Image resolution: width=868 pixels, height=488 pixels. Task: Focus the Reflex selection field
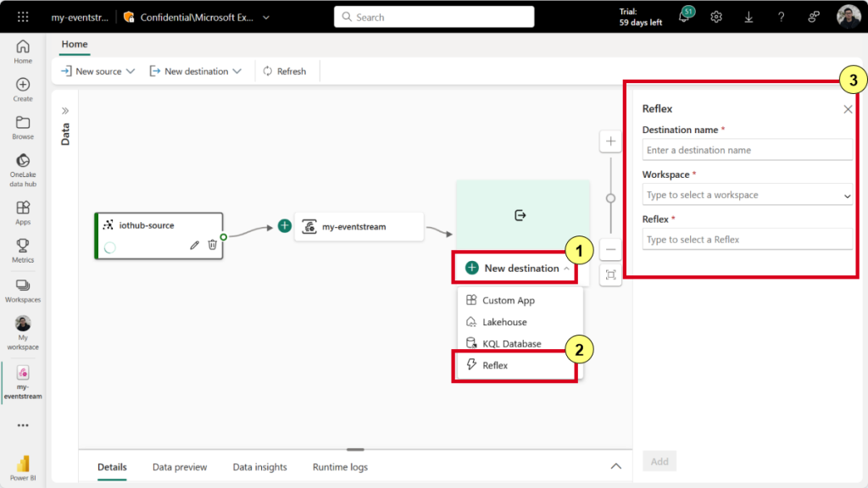[748, 240]
